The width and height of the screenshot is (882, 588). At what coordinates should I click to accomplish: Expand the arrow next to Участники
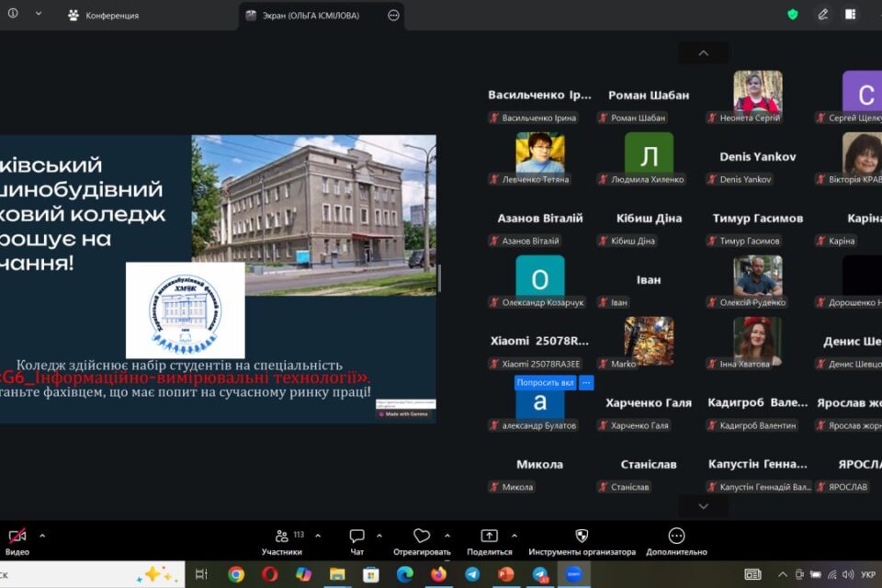tap(318, 536)
